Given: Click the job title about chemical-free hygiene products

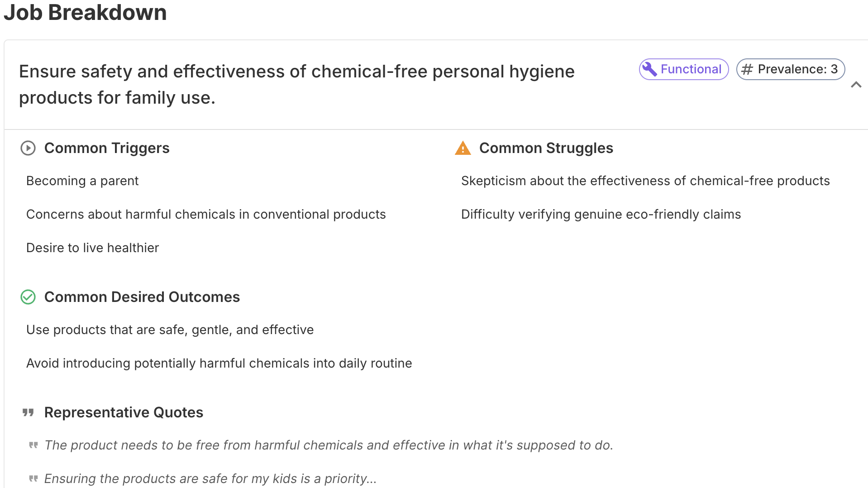Looking at the screenshot, I should [x=296, y=85].
